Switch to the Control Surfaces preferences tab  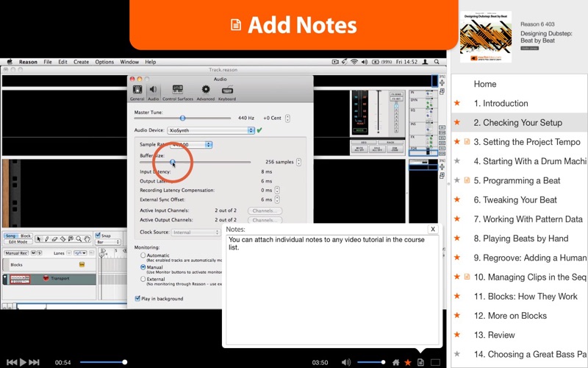click(x=178, y=93)
